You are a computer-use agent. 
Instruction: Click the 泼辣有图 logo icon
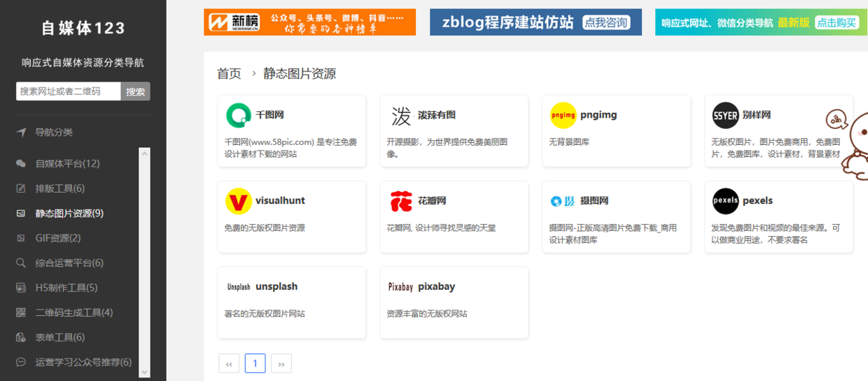coord(400,115)
